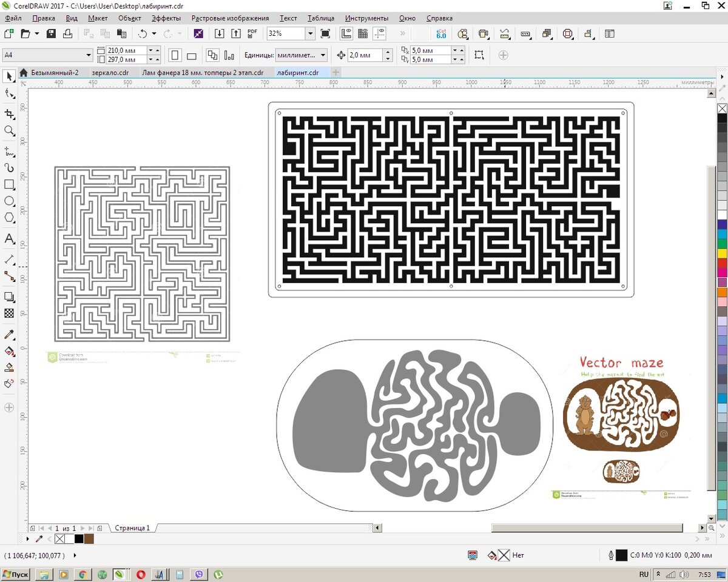Toggle landscape page orientation

coord(192,56)
